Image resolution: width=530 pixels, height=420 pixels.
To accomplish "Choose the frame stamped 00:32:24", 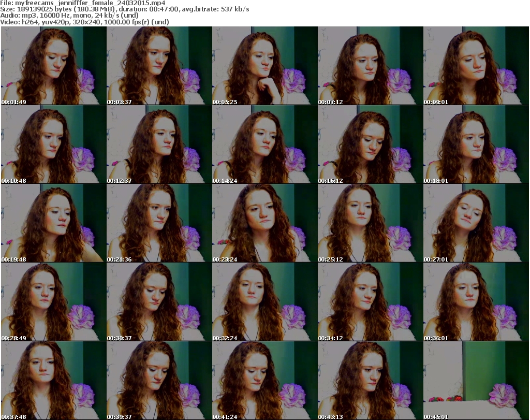I will tap(264, 302).
